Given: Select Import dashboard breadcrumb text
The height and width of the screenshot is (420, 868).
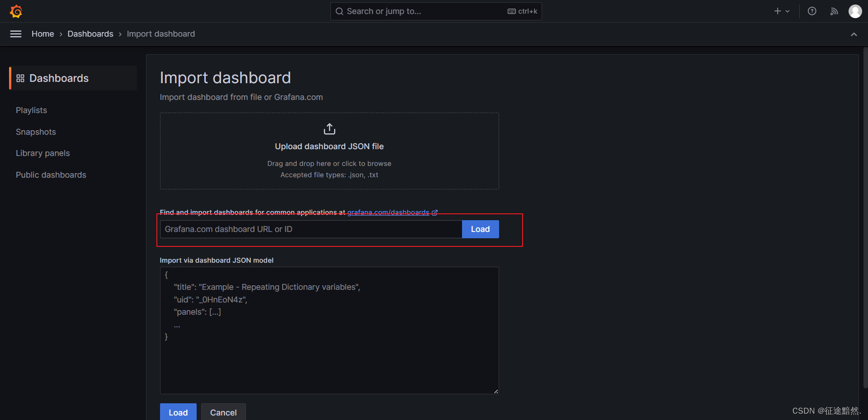Looking at the screenshot, I should click(x=161, y=34).
